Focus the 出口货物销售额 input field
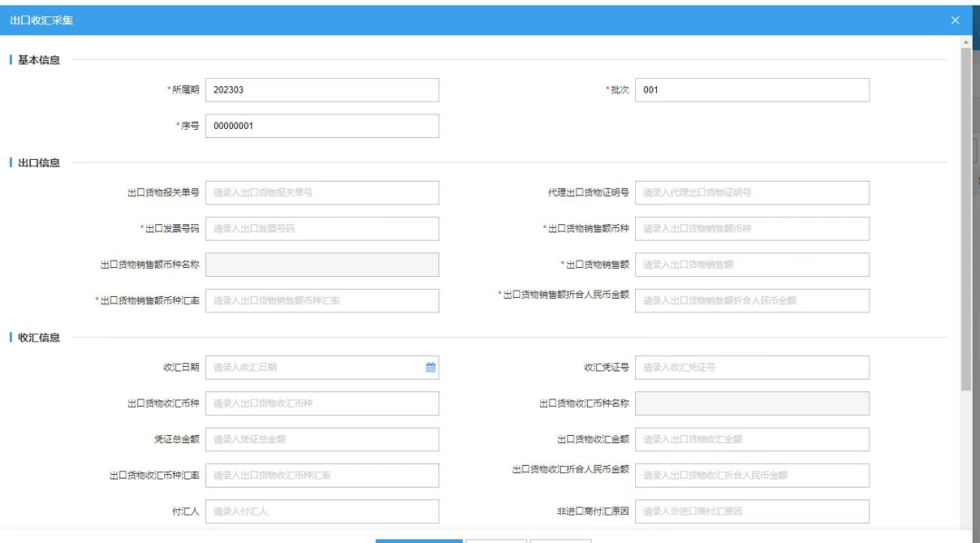 click(x=752, y=264)
